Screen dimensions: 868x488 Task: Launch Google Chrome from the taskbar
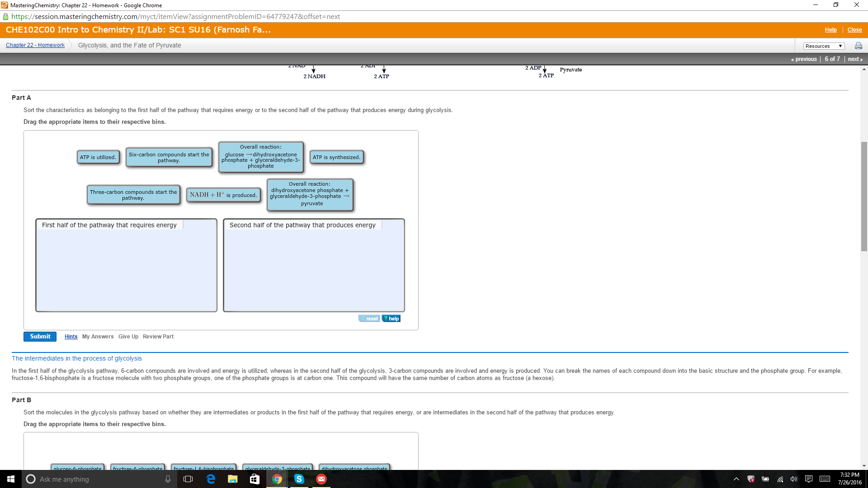click(x=277, y=479)
